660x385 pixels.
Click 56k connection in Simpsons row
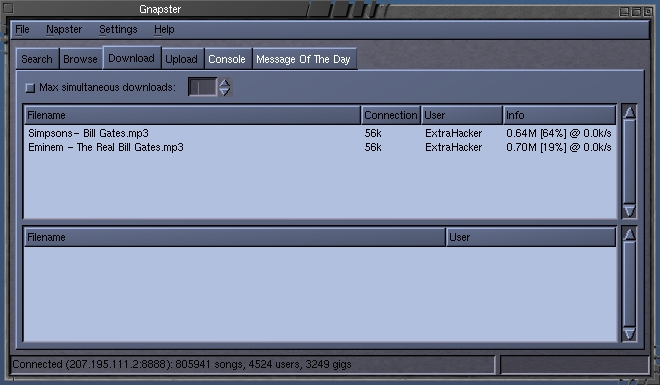(373, 133)
